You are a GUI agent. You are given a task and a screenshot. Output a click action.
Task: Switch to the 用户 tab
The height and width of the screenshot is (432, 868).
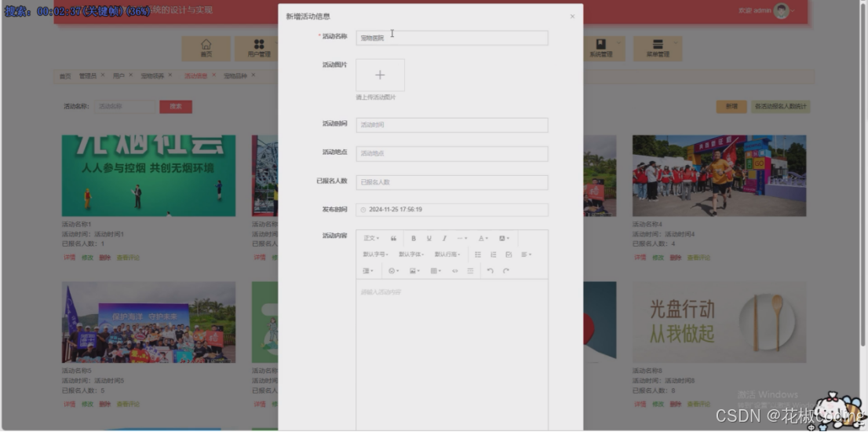(x=119, y=76)
